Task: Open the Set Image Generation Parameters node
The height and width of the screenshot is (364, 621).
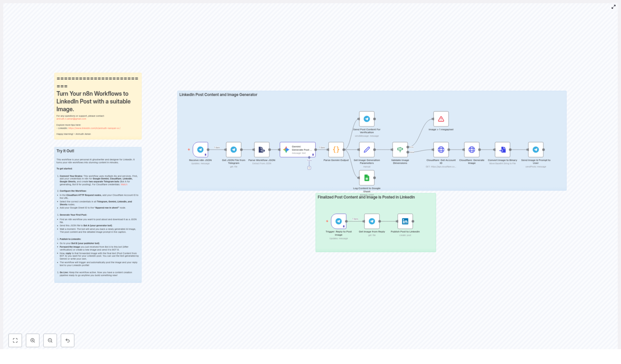Action: click(x=366, y=149)
